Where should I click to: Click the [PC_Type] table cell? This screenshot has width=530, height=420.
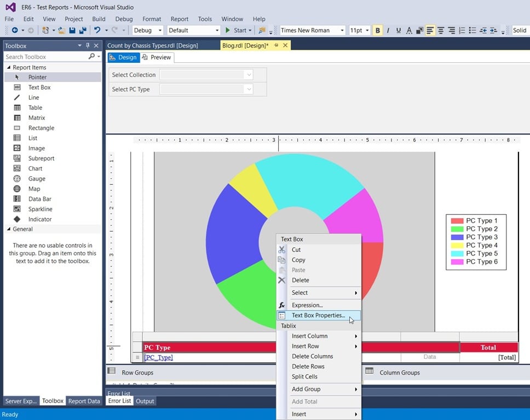pos(210,357)
